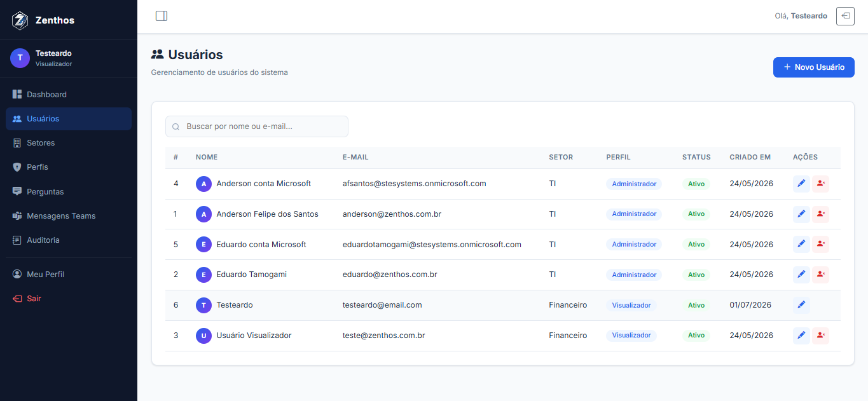Click the NOME column header
868x401 pixels.
coord(207,157)
